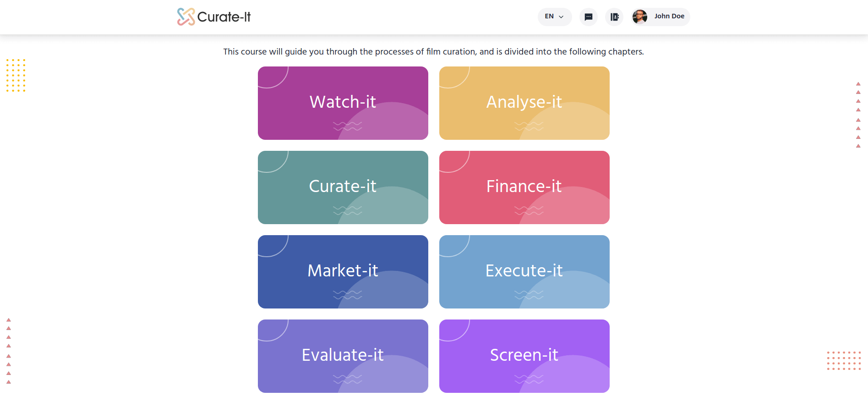Click the wavy lines icon under Finance-it
Image resolution: width=868 pixels, height=402 pixels.
point(529,210)
